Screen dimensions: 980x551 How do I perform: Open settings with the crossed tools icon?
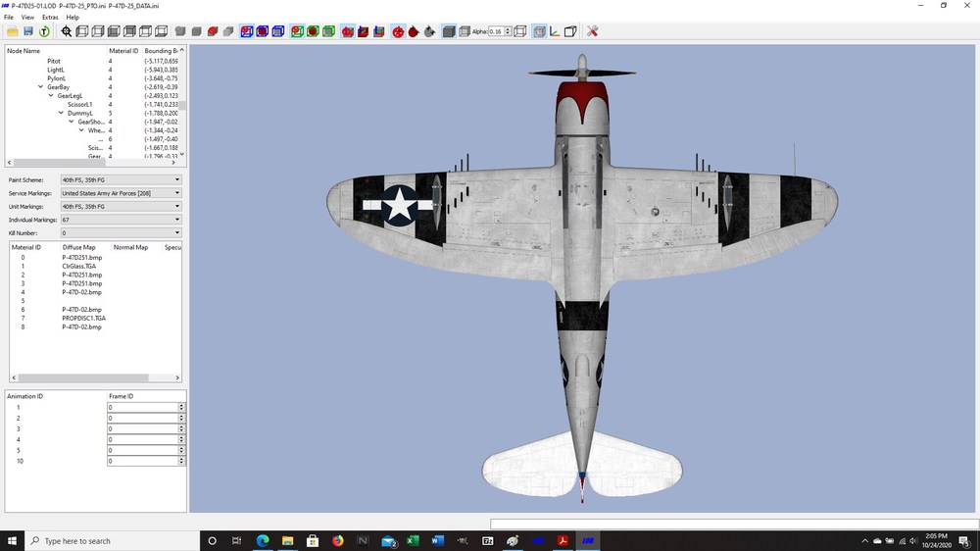point(593,31)
